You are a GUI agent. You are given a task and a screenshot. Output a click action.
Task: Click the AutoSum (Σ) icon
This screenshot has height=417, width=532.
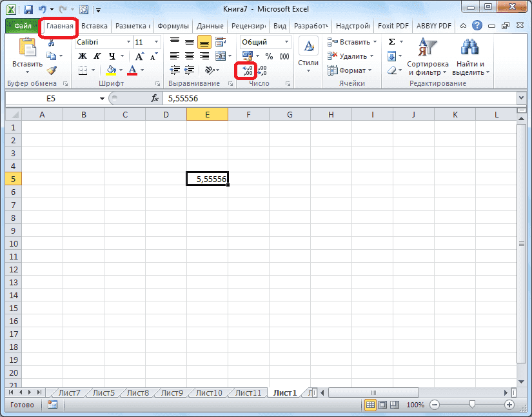coord(392,40)
